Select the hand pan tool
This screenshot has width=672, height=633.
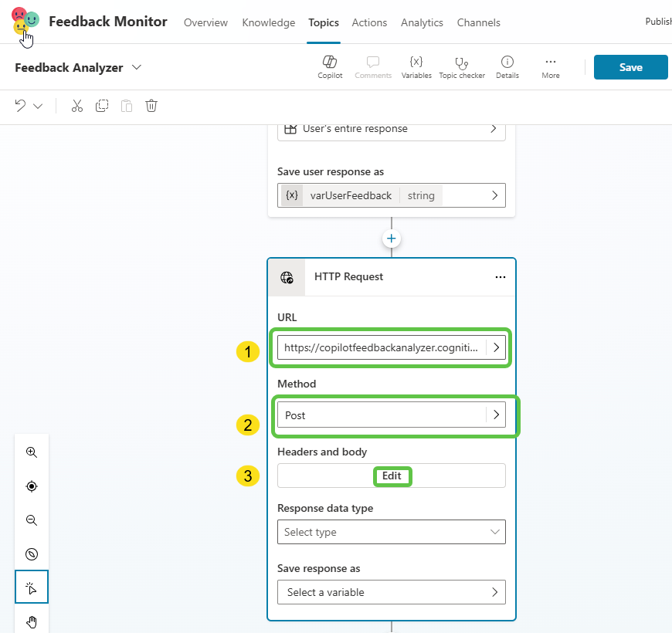32,621
